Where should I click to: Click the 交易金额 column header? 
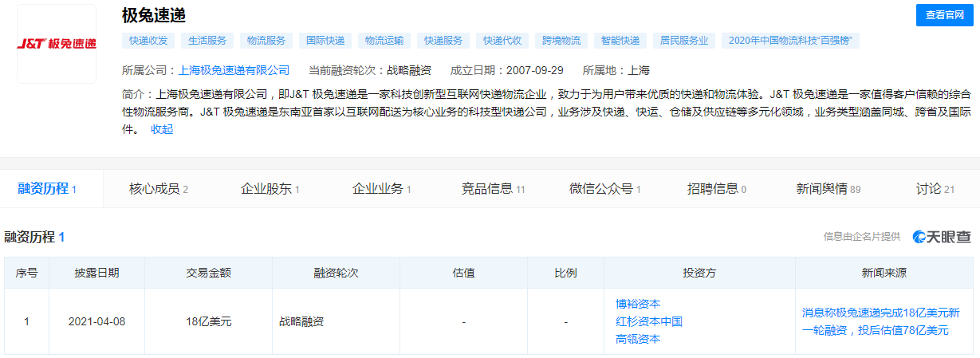(x=209, y=273)
